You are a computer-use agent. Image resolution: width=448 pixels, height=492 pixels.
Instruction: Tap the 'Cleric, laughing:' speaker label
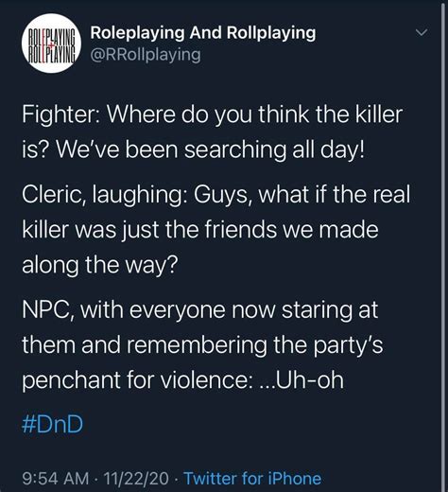tap(104, 195)
